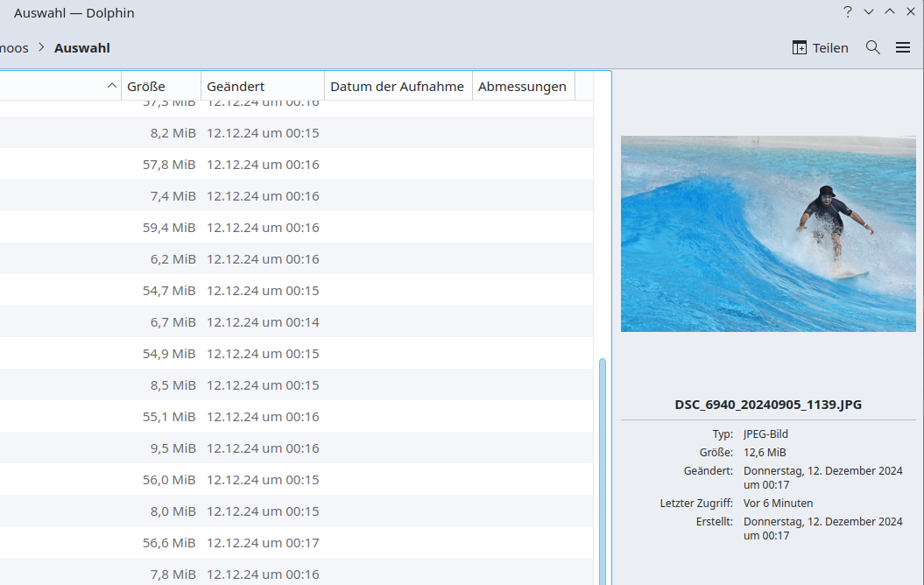The width and height of the screenshot is (924, 585).
Task: Toggle sort order arrow in name column
Action: click(111, 86)
